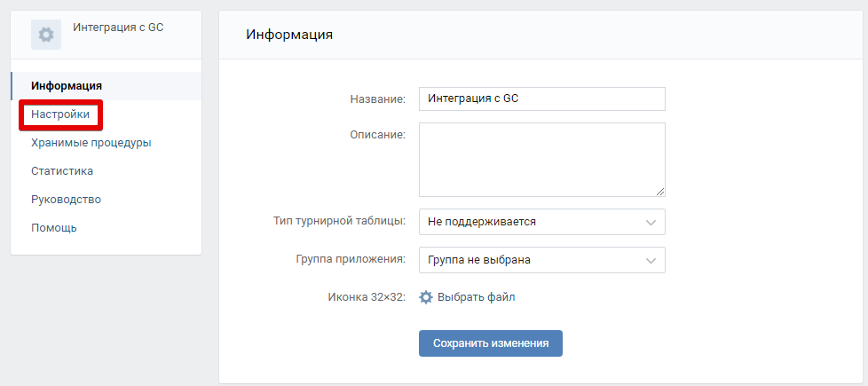Click the Иконка 32×32 label

pyautogui.click(x=367, y=297)
